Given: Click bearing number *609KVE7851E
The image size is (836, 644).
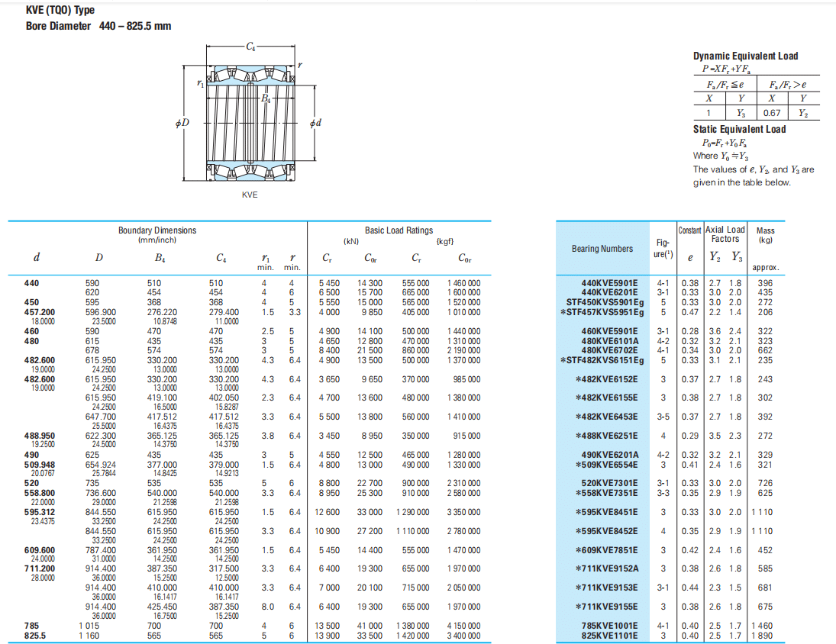Looking at the screenshot, I should [606, 549].
